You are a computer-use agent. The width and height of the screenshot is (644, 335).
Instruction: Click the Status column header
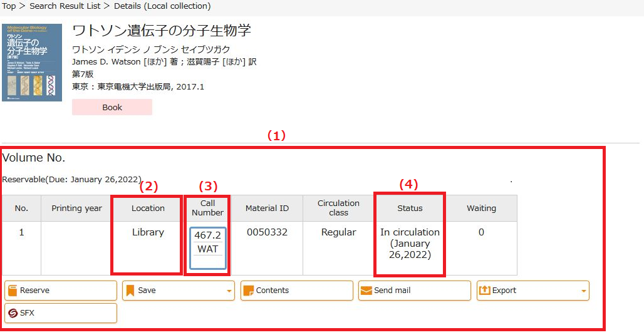pyautogui.click(x=410, y=208)
